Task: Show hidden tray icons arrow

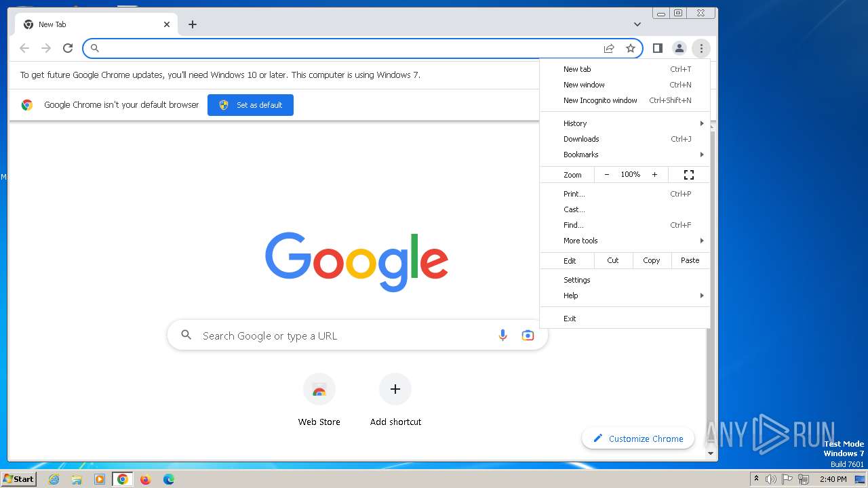Action: click(756, 479)
